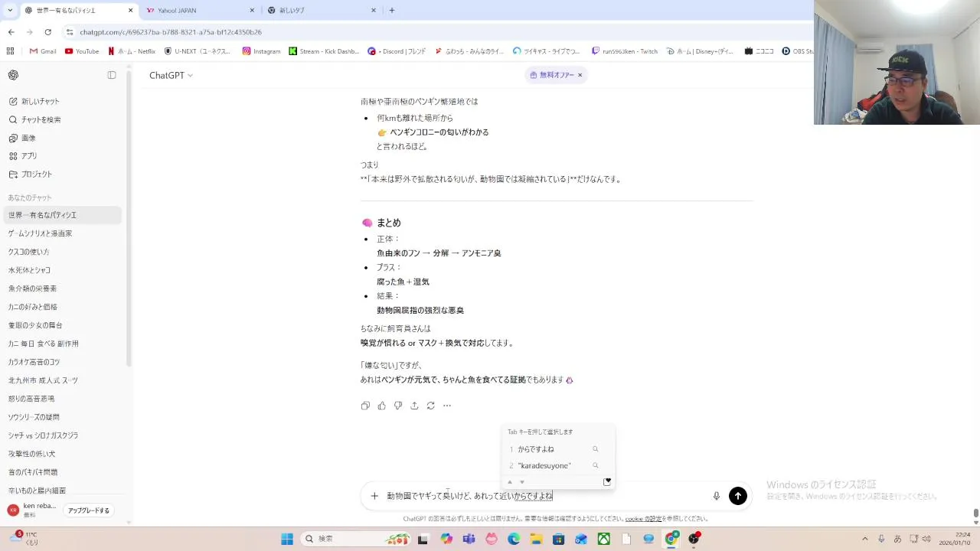980x551 pixels.
Task: Open the tab search dropdown arrow
Action: click(x=9, y=10)
